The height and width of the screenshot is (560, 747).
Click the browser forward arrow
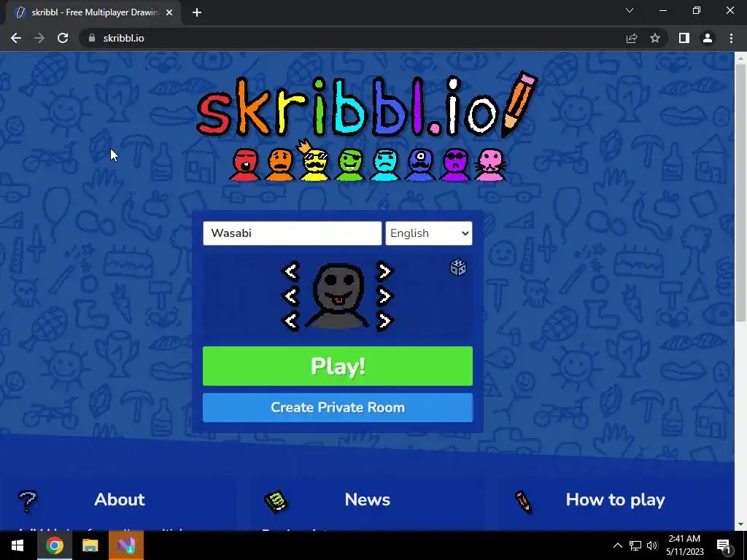(x=39, y=38)
